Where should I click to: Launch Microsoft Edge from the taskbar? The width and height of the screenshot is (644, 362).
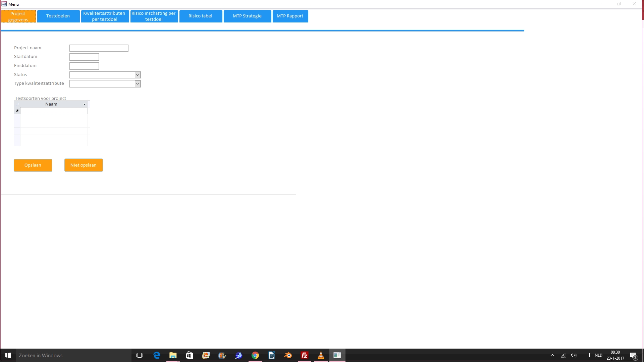point(157,355)
